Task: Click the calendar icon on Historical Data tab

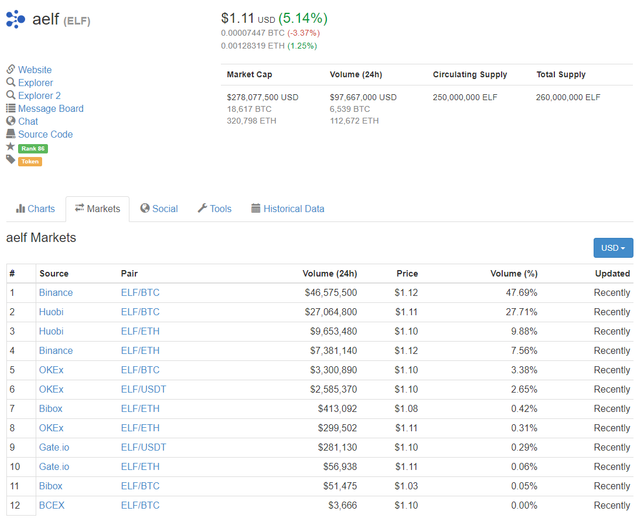Action: 256,208
